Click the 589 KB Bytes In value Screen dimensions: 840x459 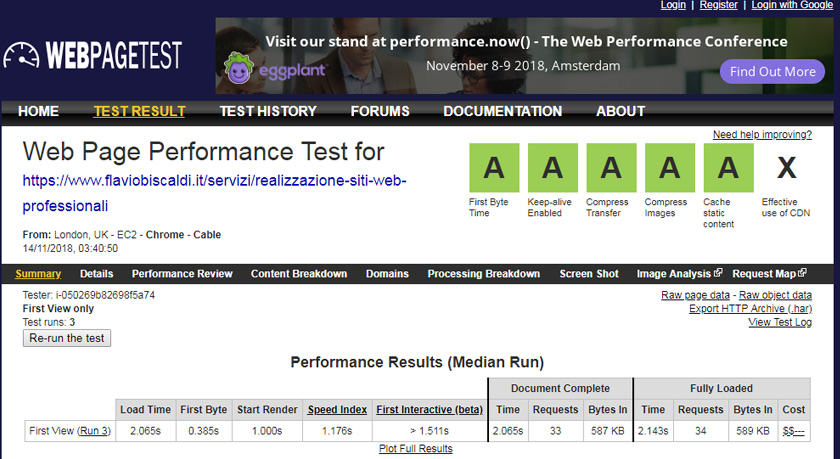(753, 431)
